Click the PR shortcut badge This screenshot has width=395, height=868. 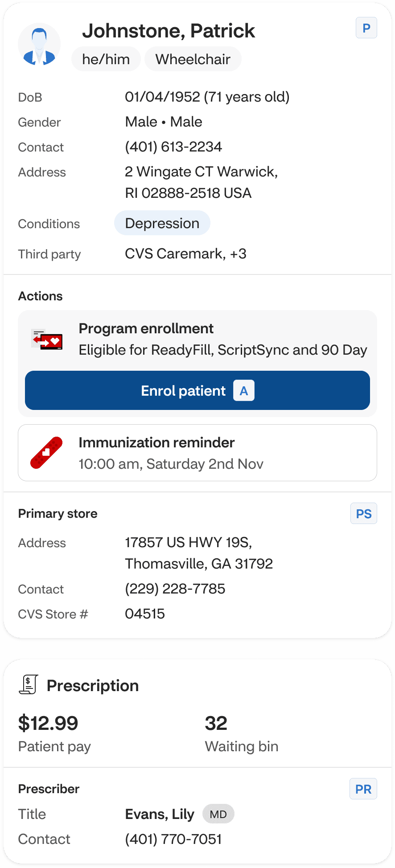tap(363, 789)
